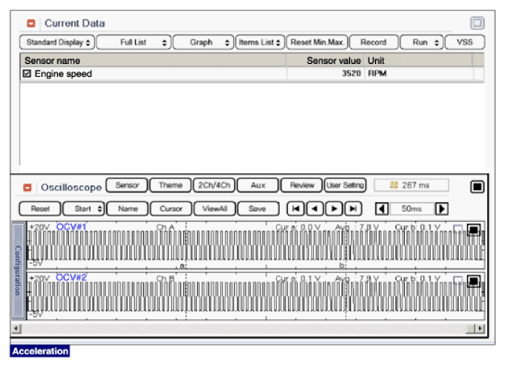Viewport: 505px width, 367px height.
Task: Click the Acceleration label
Action: [40, 351]
